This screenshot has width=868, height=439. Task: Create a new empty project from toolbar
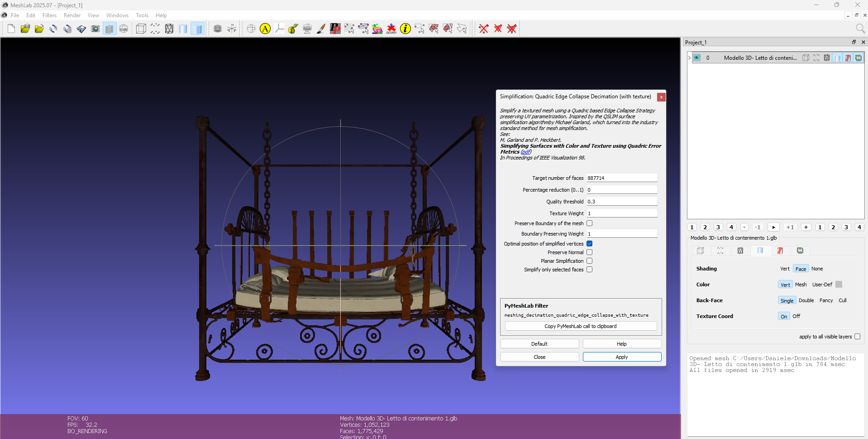pyautogui.click(x=11, y=29)
